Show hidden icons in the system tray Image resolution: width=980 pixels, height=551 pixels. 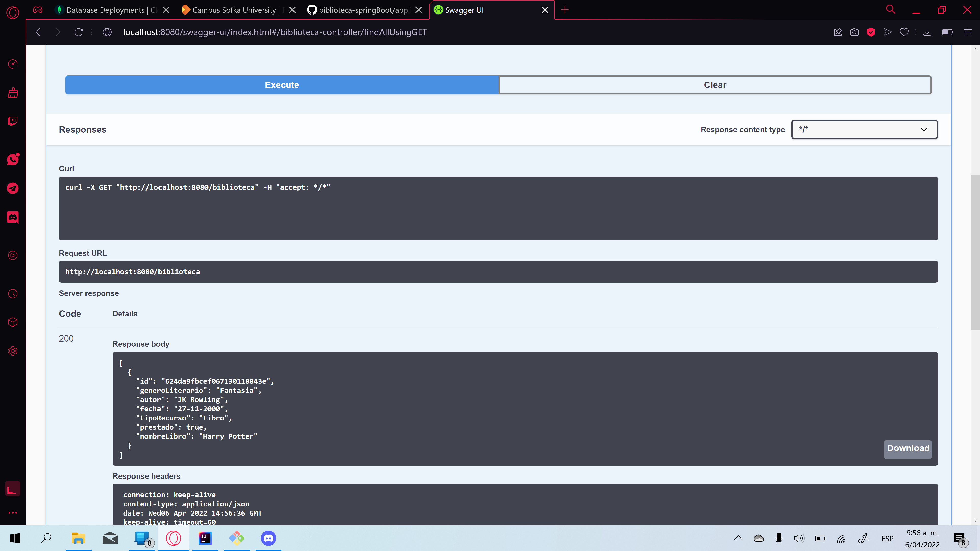738,538
